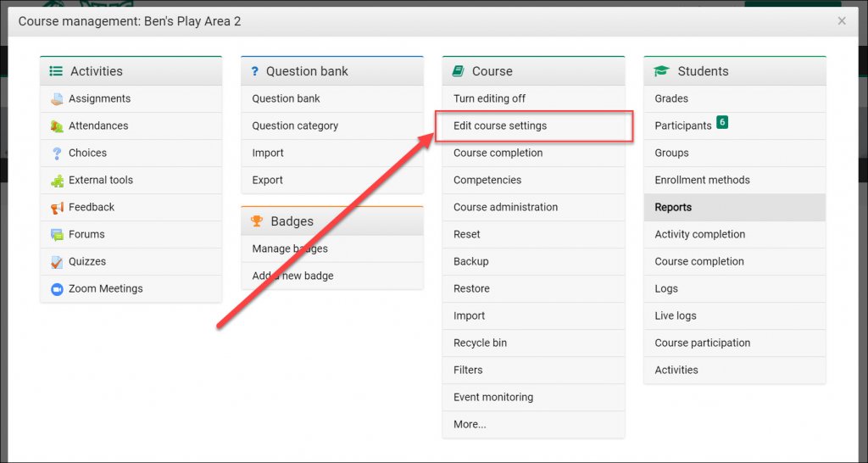Click the Zoom Meetings camera icon

tap(57, 289)
